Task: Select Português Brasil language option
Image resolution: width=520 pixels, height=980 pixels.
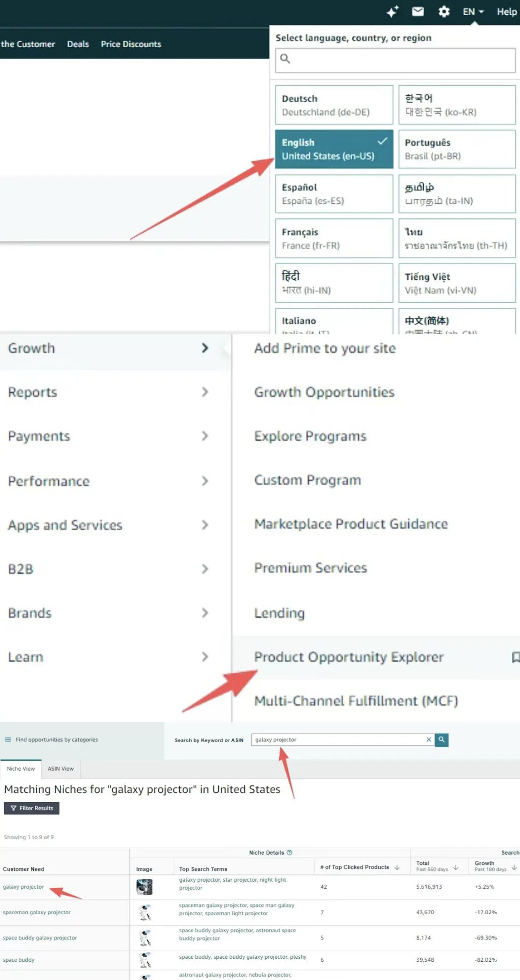Action: point(457,149)
